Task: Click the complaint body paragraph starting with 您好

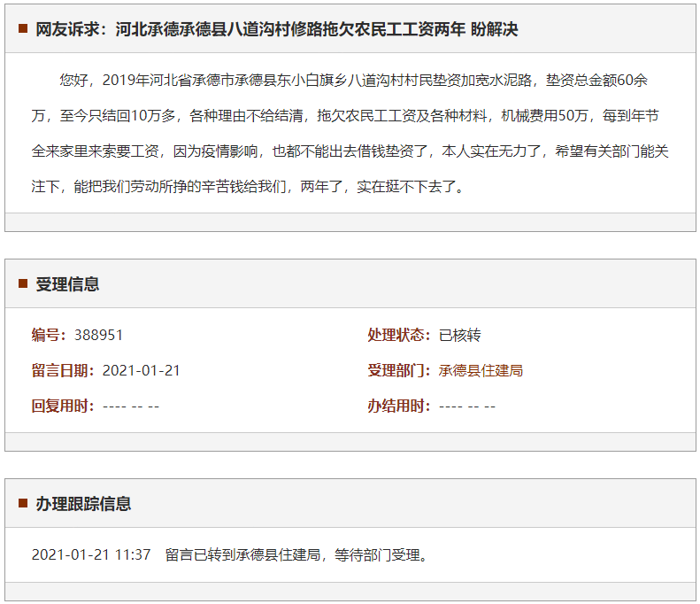Action: click(x=350, y=134)
